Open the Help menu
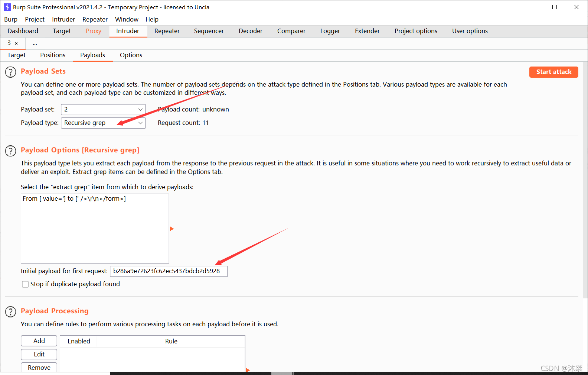Viewport: 588px width, 375px height. point(152,19)
